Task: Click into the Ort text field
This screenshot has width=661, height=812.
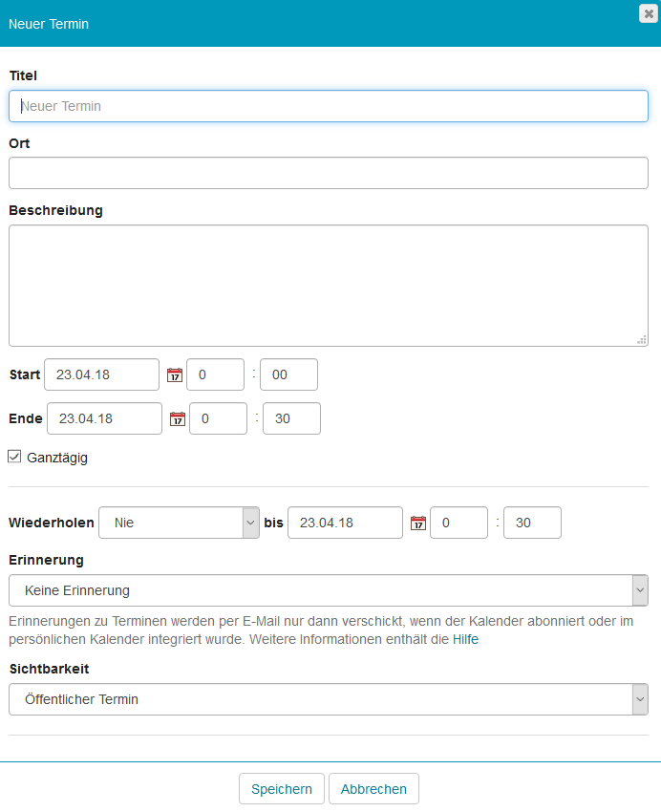Action: (328, 174)
